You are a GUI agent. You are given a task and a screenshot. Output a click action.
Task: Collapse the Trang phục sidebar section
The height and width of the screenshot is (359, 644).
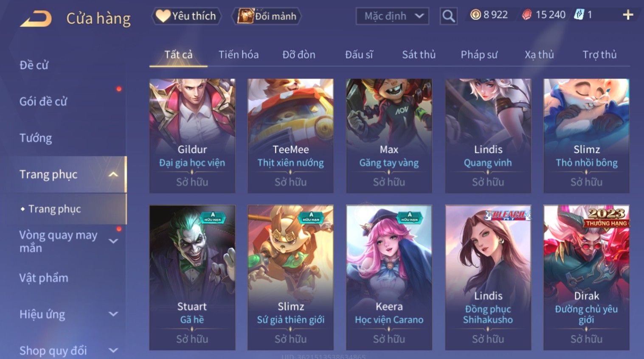113,174
